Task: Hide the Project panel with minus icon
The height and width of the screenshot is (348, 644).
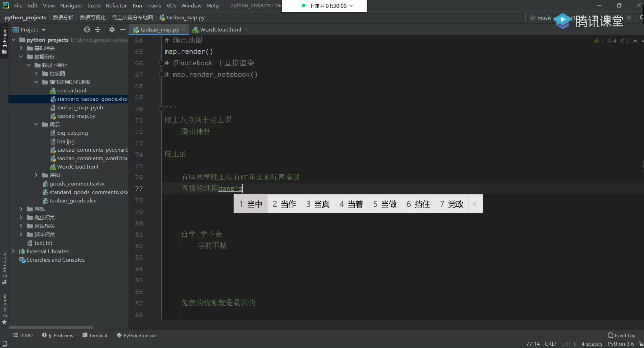Action: tap(123, 29)
